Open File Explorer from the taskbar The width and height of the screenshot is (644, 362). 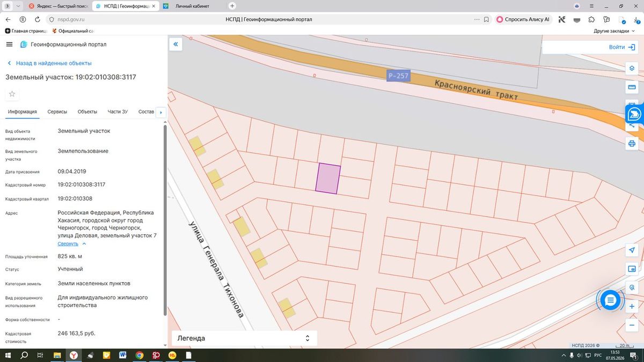[57, 355]
